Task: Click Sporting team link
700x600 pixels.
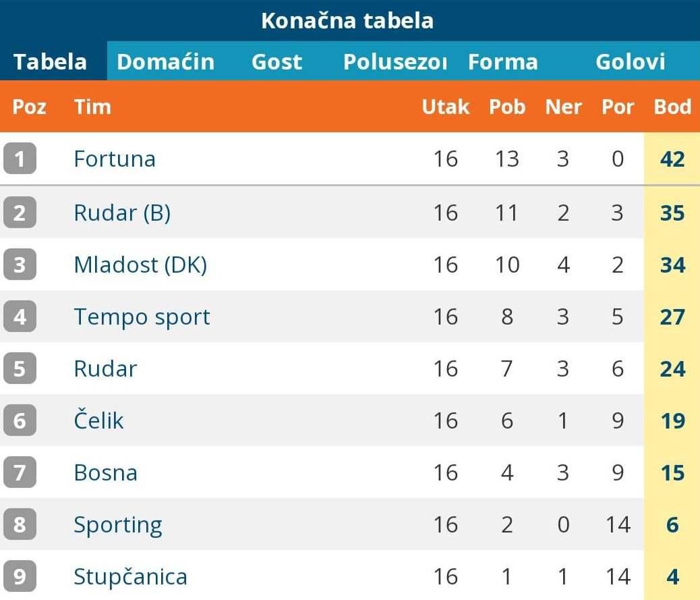Action: [x=118, y=525]
